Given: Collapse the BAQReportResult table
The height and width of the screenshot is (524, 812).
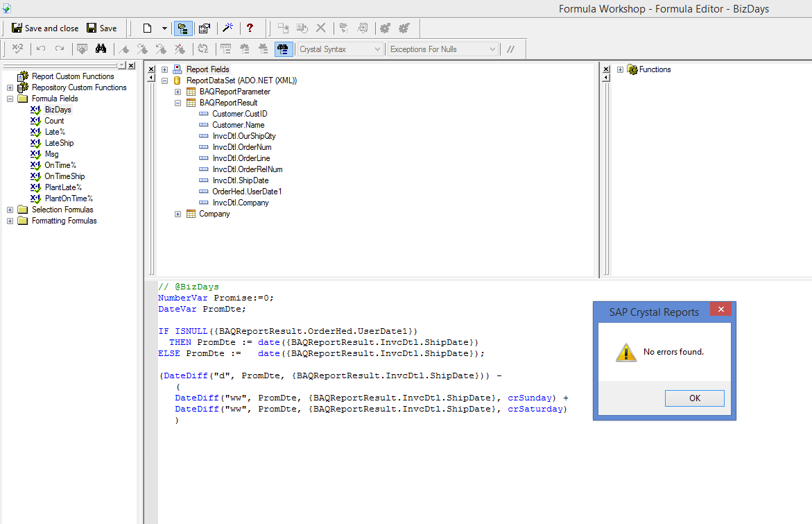Looking at the screenshot, I should tap(178, 103).
